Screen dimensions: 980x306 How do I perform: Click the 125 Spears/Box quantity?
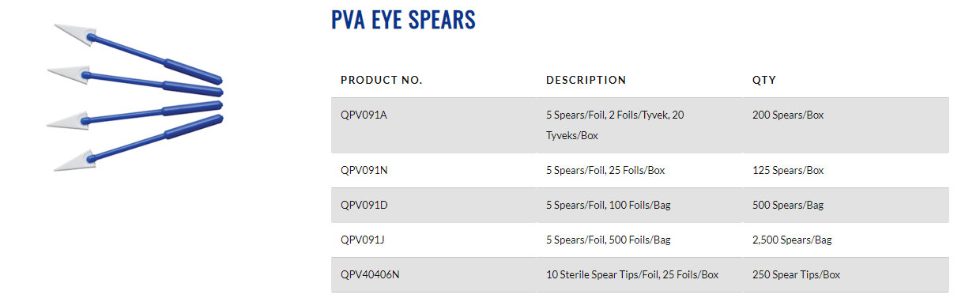coord(788,170)
